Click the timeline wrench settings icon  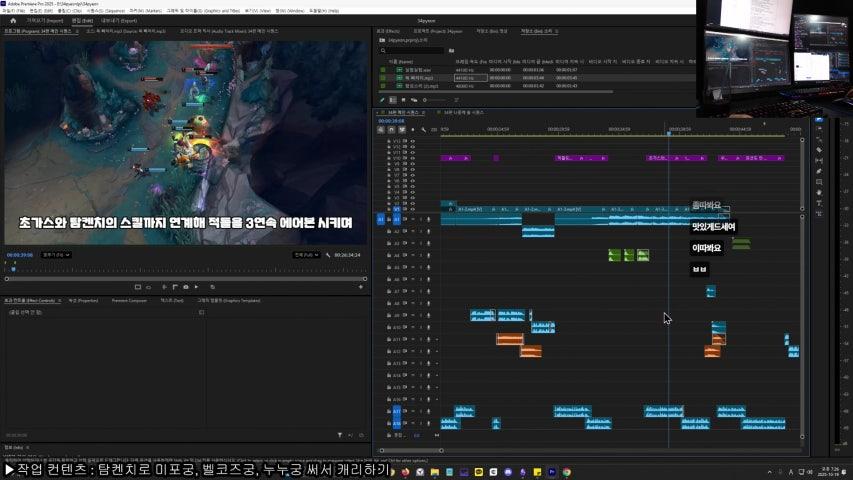pyautogui.click(x=424, y=129)
